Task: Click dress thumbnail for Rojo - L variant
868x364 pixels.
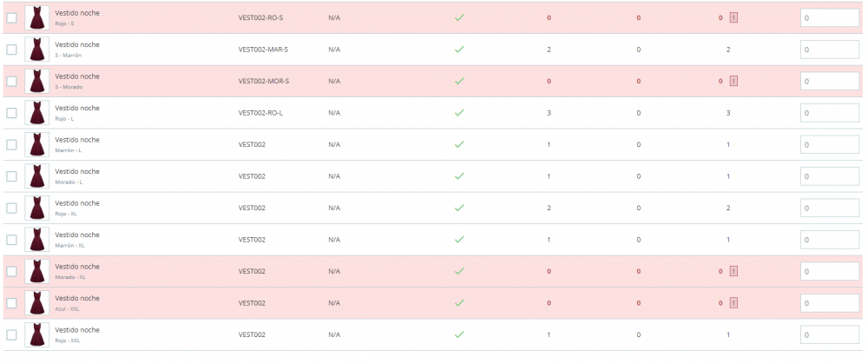Action: click(x=36, y=113)
